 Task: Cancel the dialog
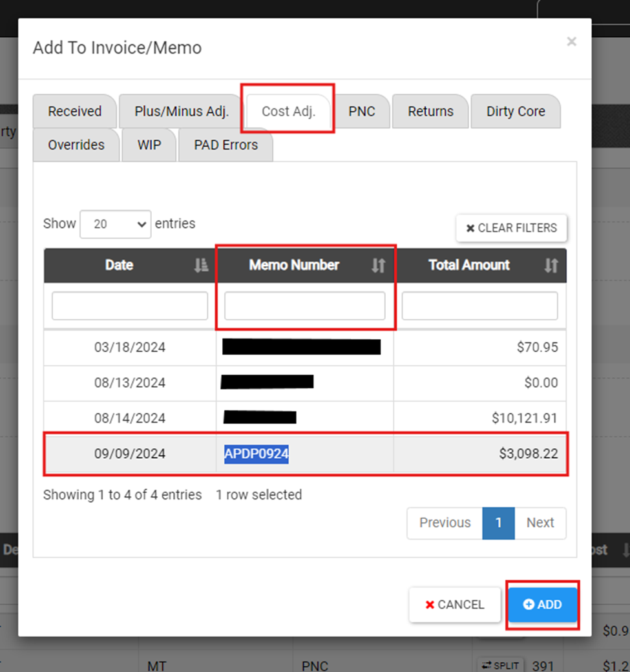455,605
